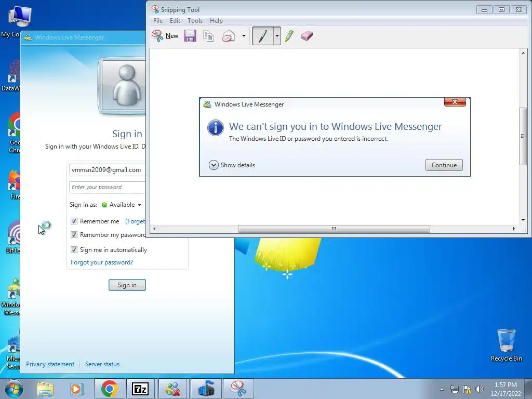Click the scroll down arrow in Snipping Tool
The image size is (532, 399).
(523, 220)
